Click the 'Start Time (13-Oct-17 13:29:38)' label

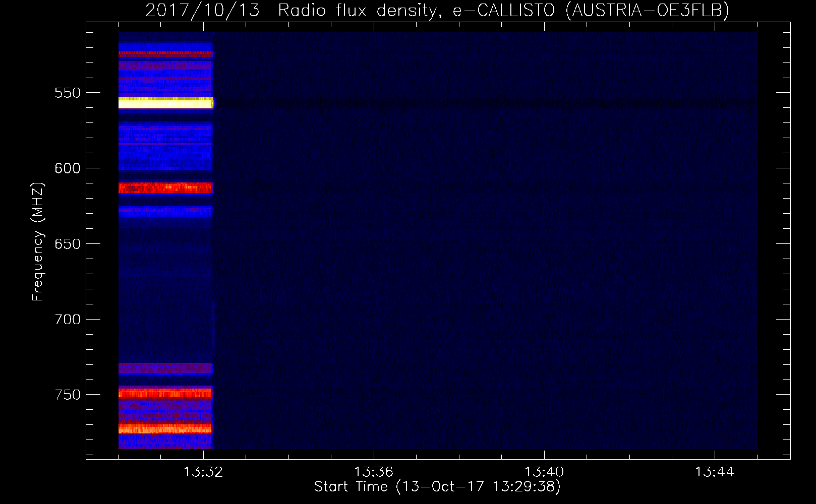pyautogui.click(x=437, y=487)
